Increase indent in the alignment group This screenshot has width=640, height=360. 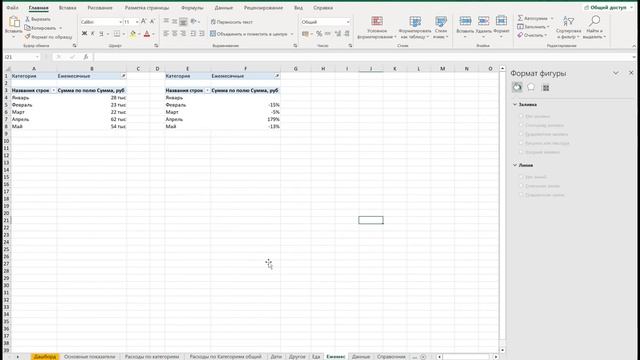pos(202,33)
